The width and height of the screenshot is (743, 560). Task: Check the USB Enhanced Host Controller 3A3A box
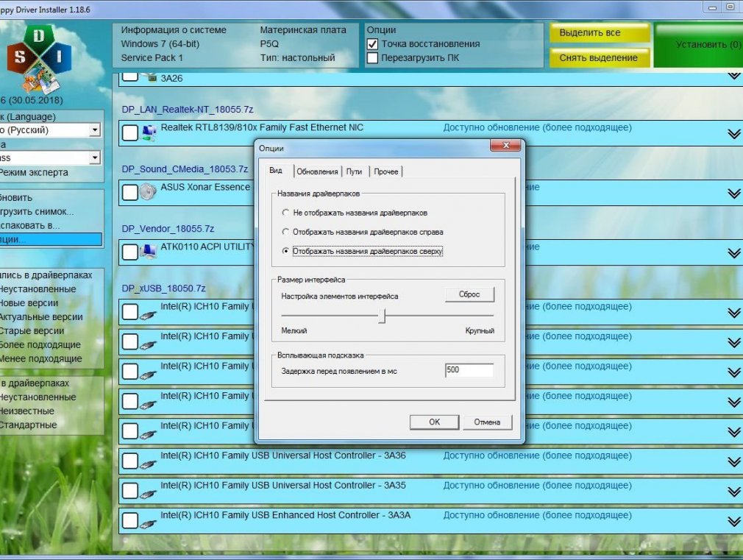coord(129,521)
